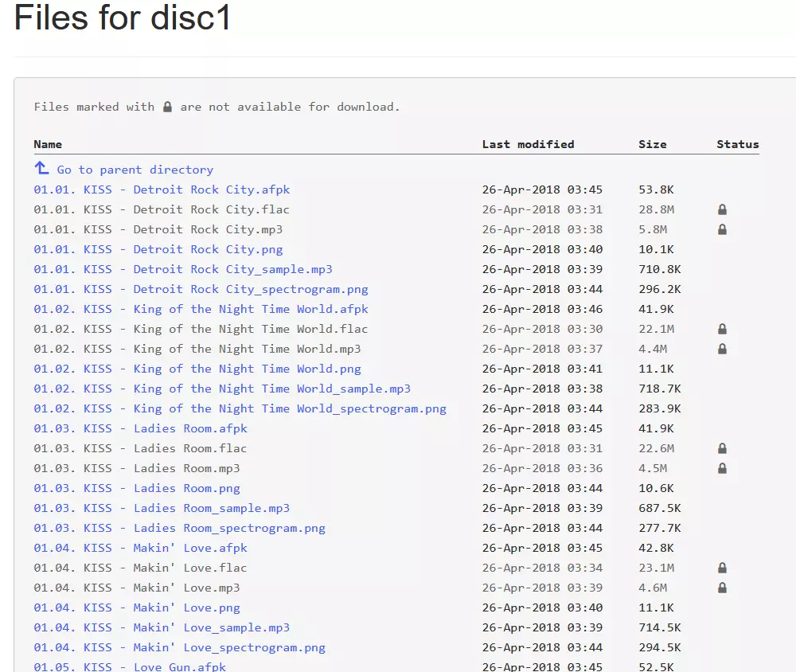The height and width of the screenshot is (672, 796).
Task: Click size value 283.9K
Action: coord(659,408)
